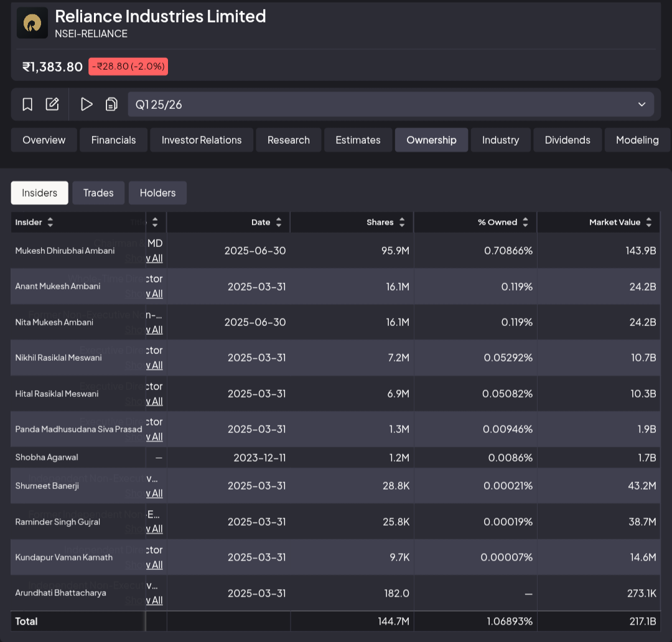Open the Financials tab

click(114, 140)
